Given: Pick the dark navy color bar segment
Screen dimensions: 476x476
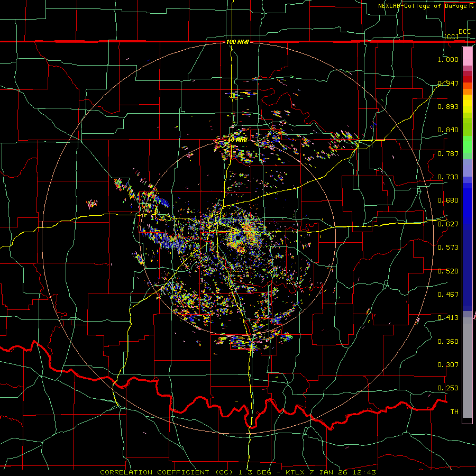Looking at the screenshot, I should coord(467,270).
